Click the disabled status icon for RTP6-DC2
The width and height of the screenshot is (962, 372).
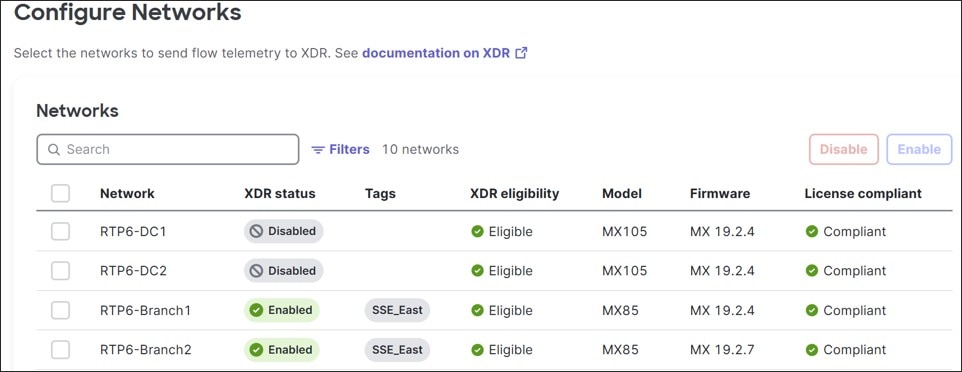pyautogui.click(x=256, y=271)
